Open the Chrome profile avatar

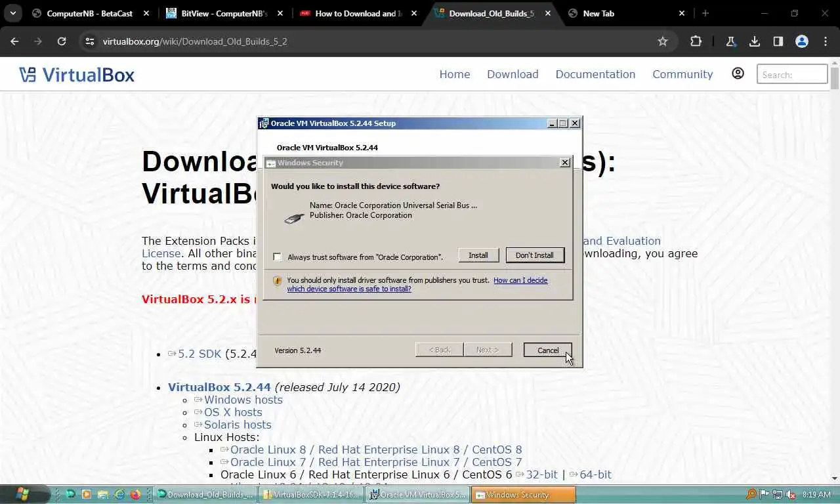(x=802, y=41)
